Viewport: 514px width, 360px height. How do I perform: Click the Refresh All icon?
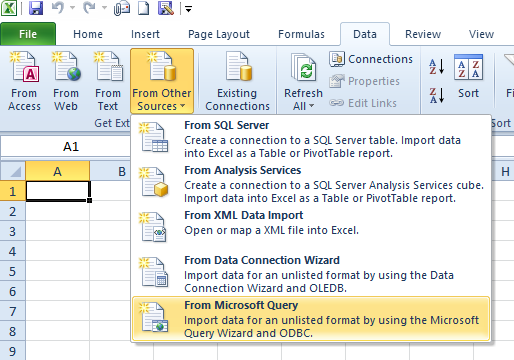[x=303, y=68]
